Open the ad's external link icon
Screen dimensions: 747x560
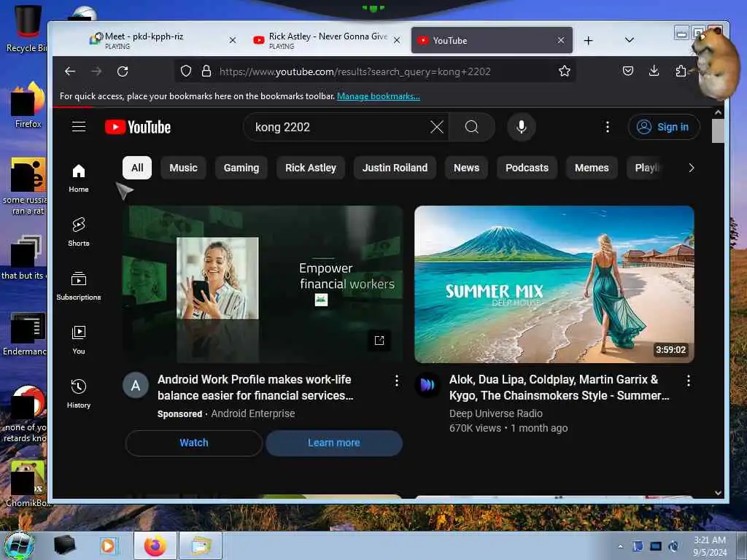tap(379, 340)
